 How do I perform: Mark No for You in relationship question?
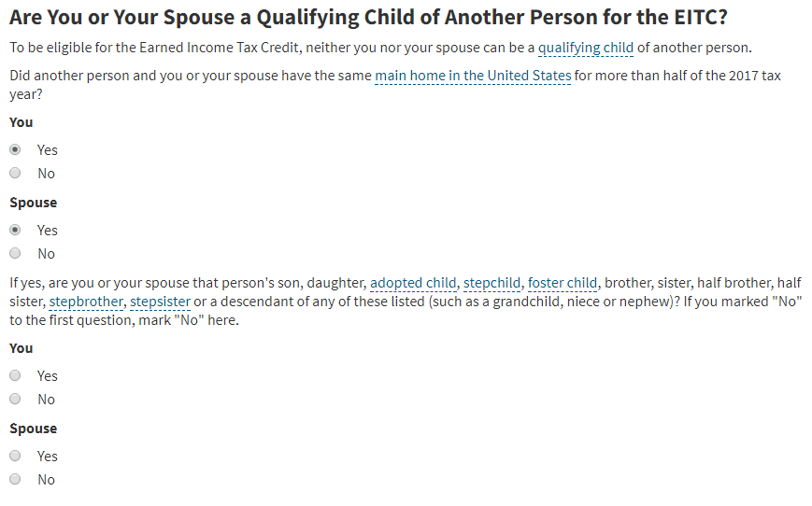click(15, 399)
